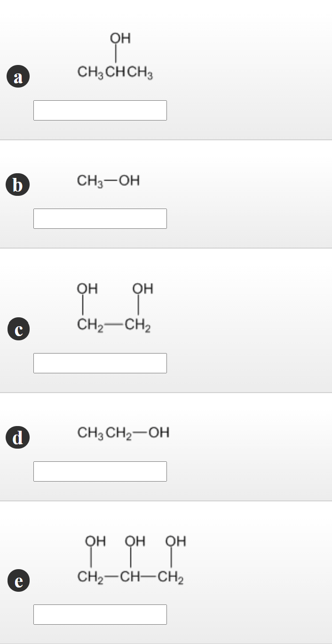
Task: Click the circular letter badge for part c
Action: (17, 329)
